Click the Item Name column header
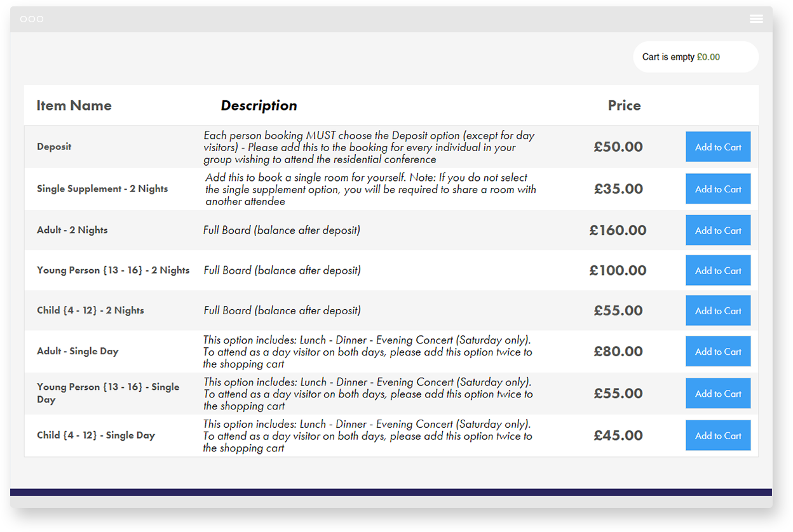The width and height of the screenshot is (793, 532). pos(74,105)
